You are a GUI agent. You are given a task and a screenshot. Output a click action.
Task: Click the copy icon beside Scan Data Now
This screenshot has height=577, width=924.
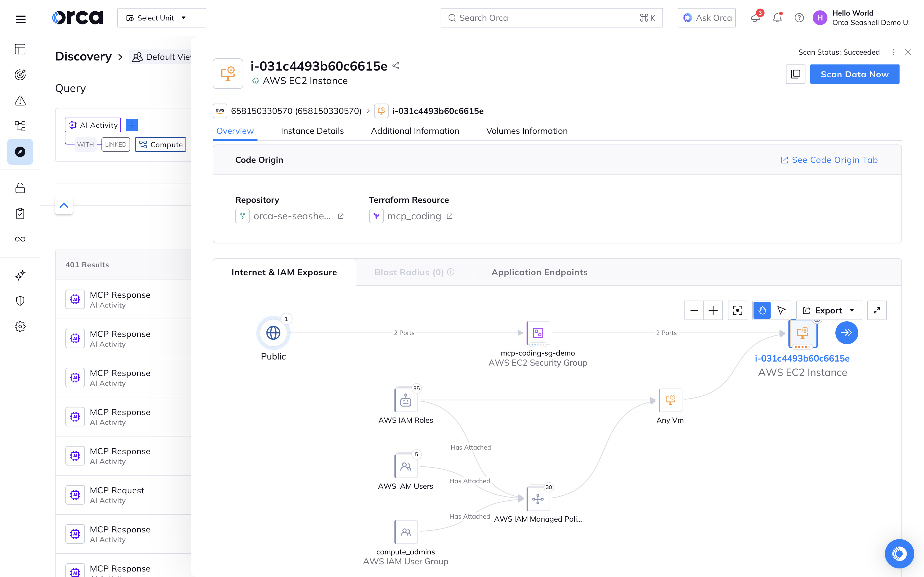tap(795, 74)
